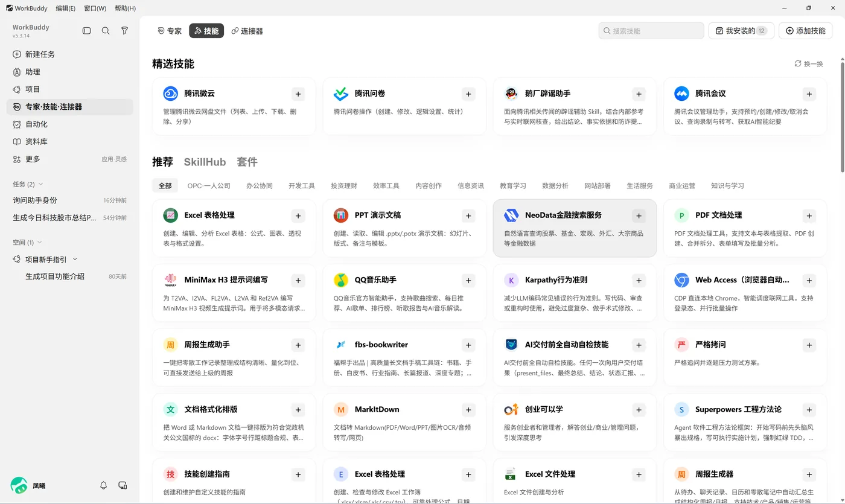Click the 凤曦 user avatar
This screenshot has height=504, width=845.
click(19, 485)
